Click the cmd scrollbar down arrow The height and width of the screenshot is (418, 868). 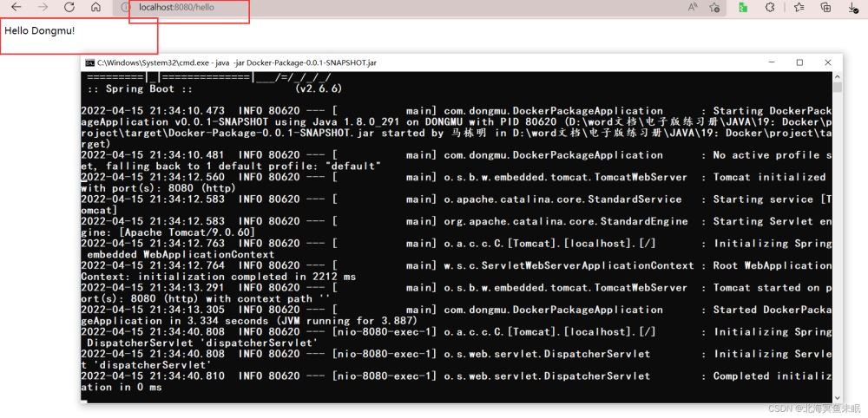[x=838, y=397]
